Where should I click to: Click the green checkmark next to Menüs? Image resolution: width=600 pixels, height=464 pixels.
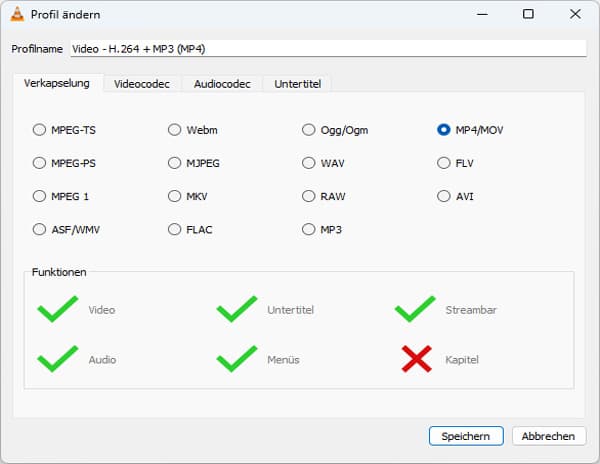[x=236, y=358]
